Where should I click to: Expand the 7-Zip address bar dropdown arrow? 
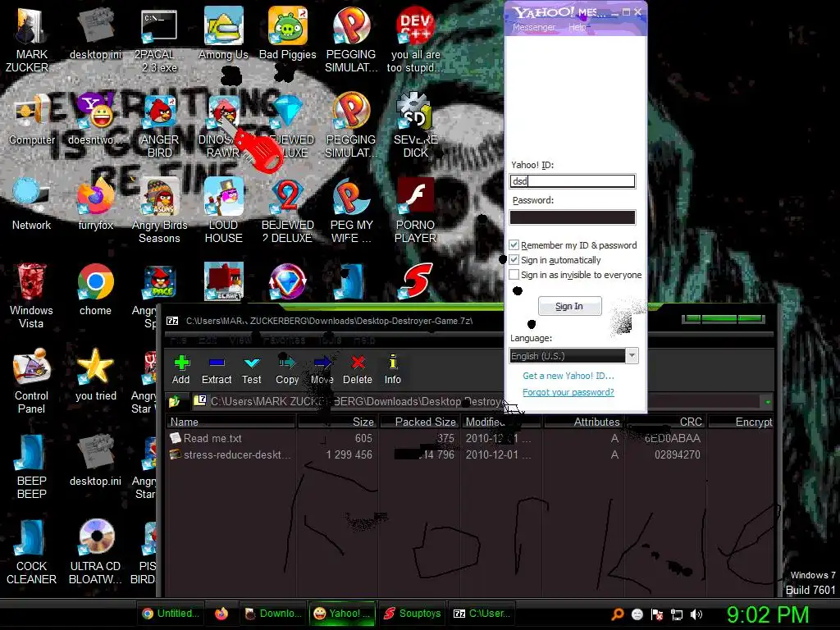[767, 401]
